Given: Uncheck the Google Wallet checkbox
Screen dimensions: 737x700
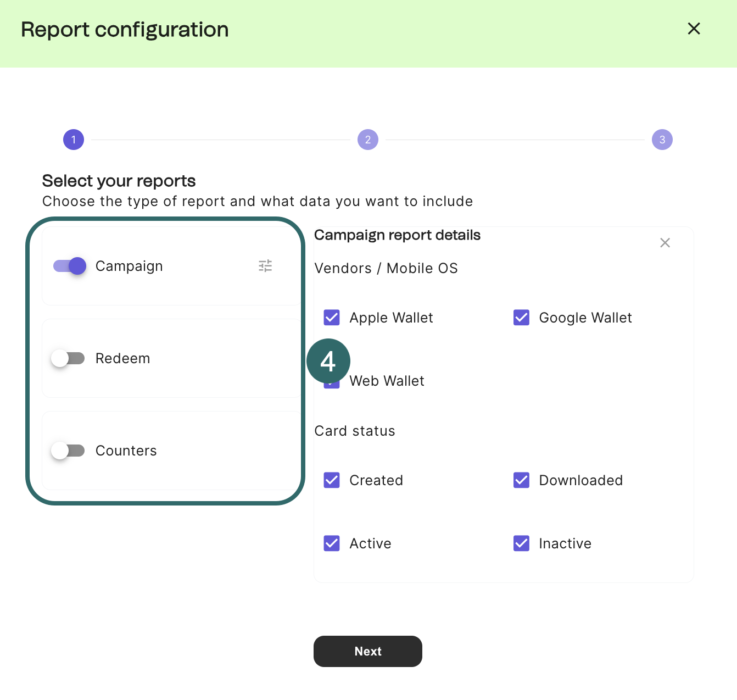Looking at the screenshot, I should (521, 317).
